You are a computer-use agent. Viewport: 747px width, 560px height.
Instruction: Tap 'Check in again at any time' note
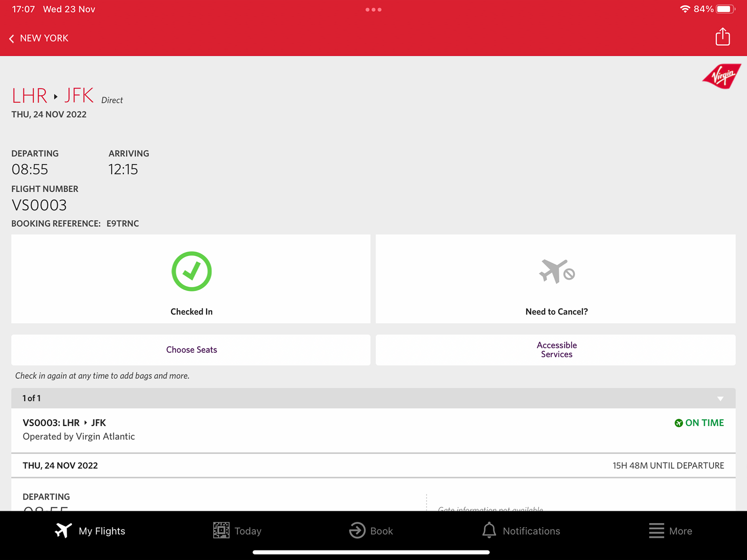[x=102, y=376]
